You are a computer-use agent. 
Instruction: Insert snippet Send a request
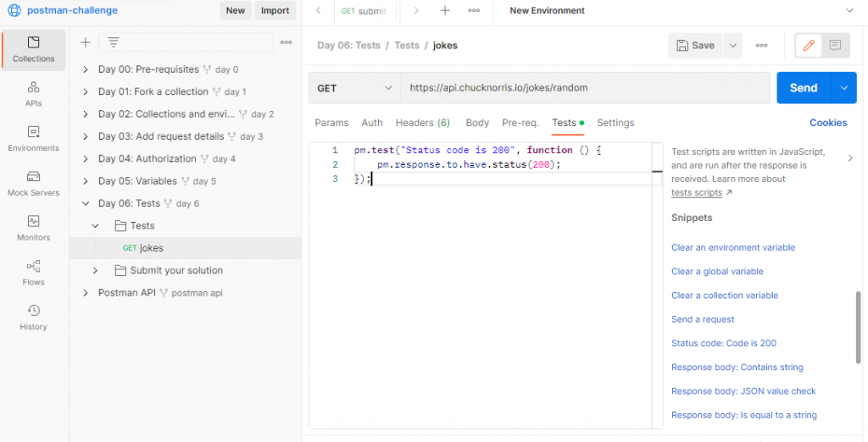click(703, 319)
